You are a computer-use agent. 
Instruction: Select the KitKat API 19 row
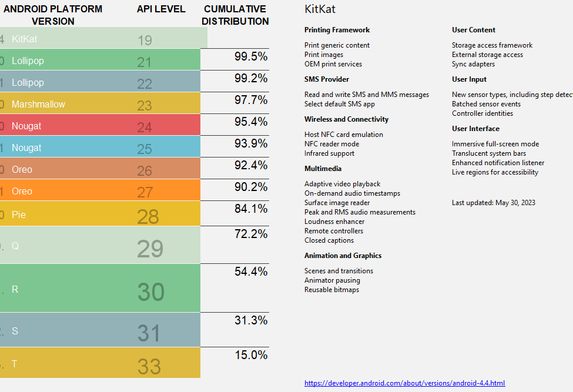tap(103, 38)
